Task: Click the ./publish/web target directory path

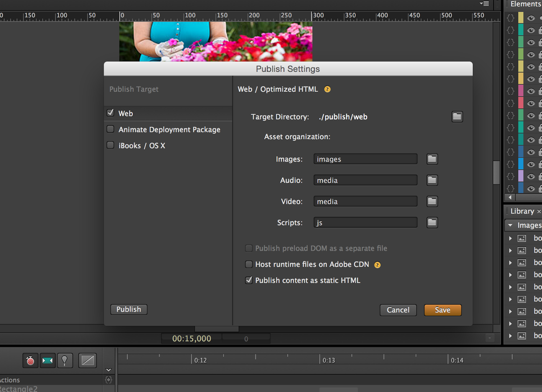Action: click(x=343, y=117)
